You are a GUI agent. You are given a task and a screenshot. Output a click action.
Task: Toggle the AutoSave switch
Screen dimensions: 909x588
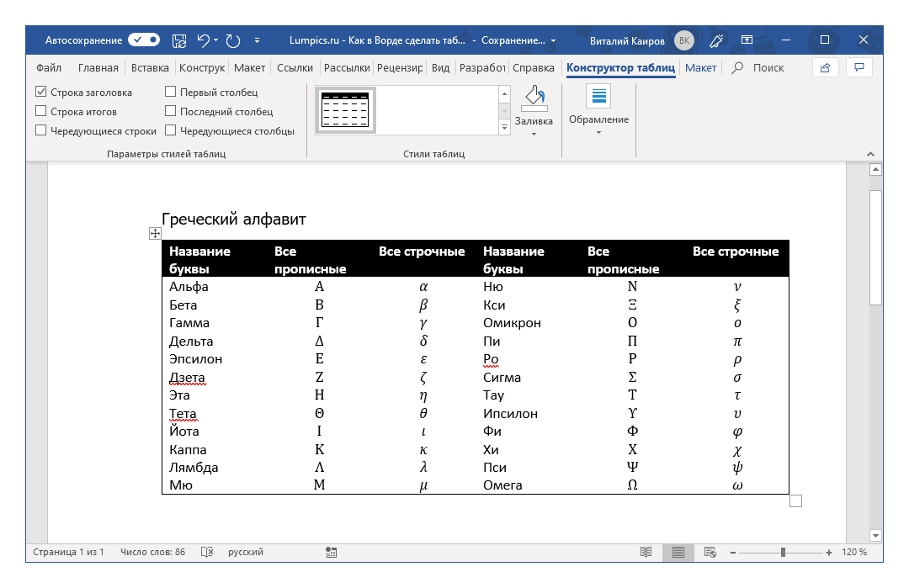coord(144,40)
